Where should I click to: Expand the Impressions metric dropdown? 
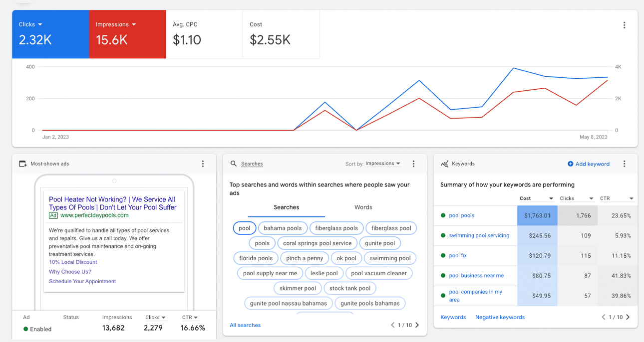(134, 24)
